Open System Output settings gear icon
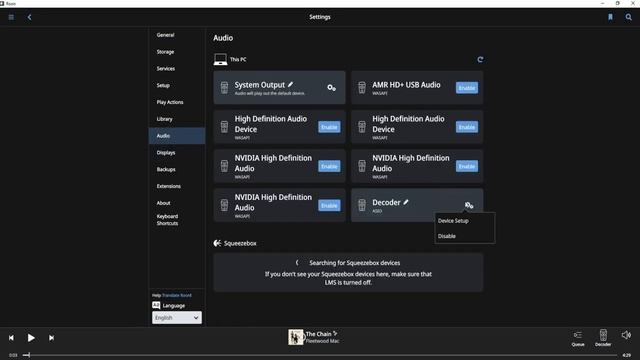 (x=331, y=88)
